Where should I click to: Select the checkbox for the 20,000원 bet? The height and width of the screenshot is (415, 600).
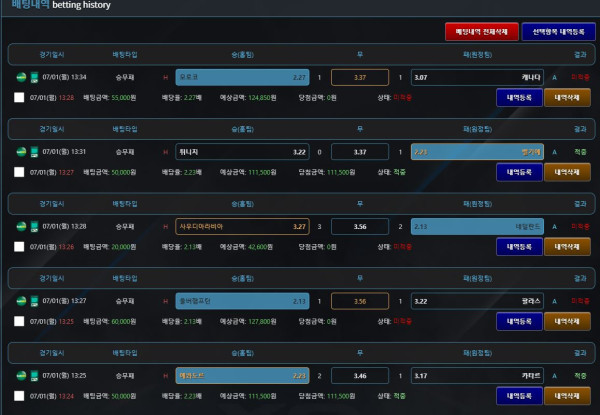pyautogui.click(x=19, y=247)
